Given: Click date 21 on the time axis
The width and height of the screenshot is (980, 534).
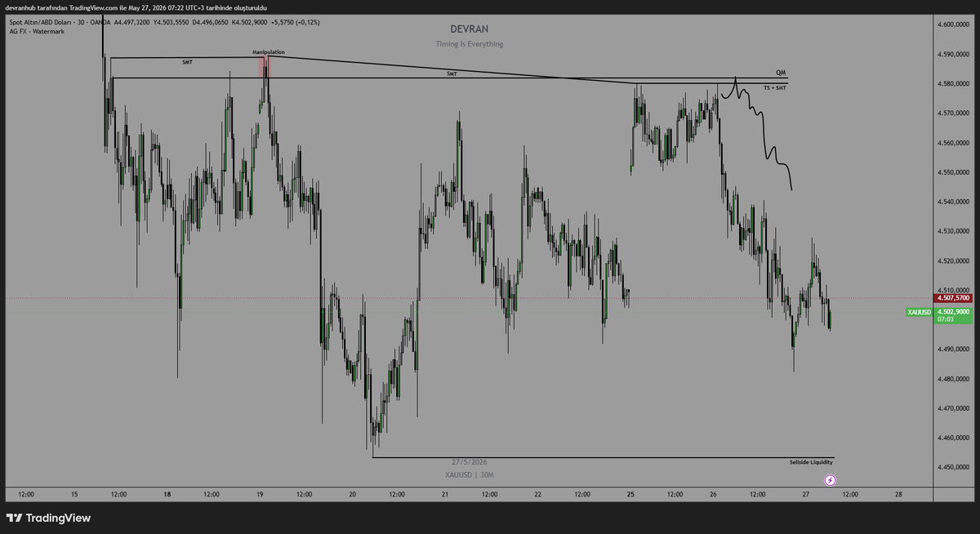Looking at the screenshot, I should [445, 494].
